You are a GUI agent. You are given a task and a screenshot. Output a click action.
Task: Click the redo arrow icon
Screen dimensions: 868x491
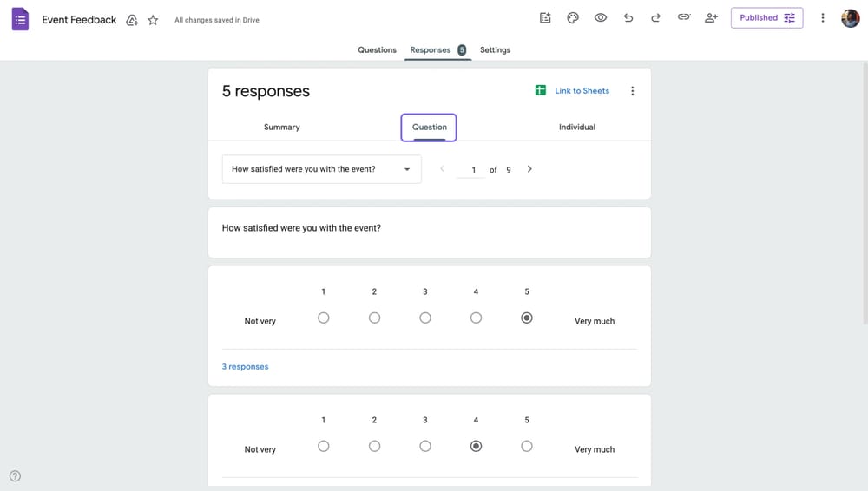pyautogui.click(x=656, y=17)
